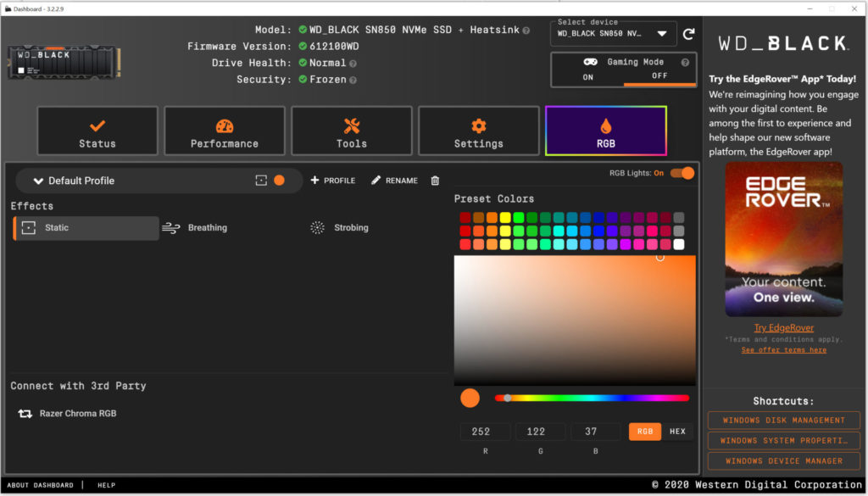Screen dimensions: 868x496
Task: Open Windows Disk Management shortcut
Action: 784,421
